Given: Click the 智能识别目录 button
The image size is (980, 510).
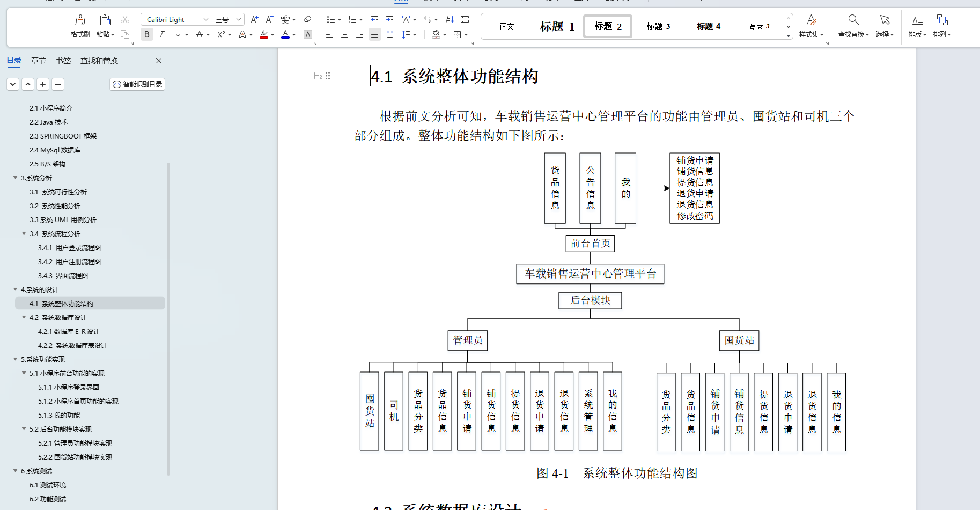Looking at the screenshot, I should [x=137, y=84].
